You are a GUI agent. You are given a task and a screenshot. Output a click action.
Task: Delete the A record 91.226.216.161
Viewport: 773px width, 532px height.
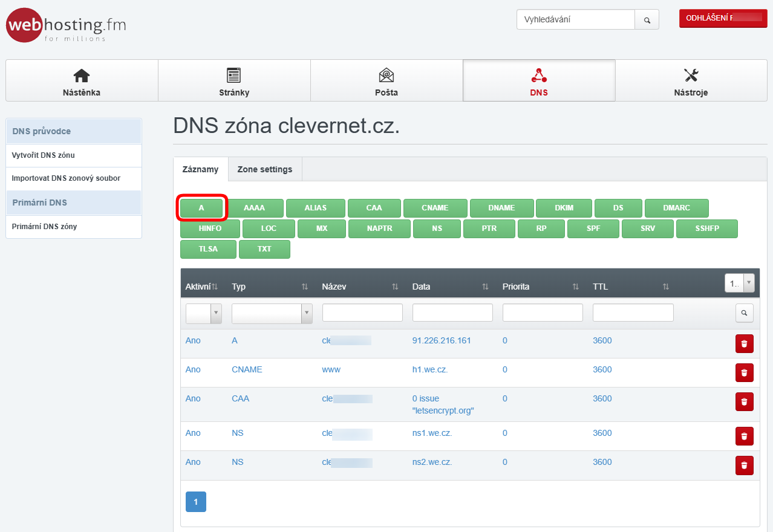coord(744,344)
